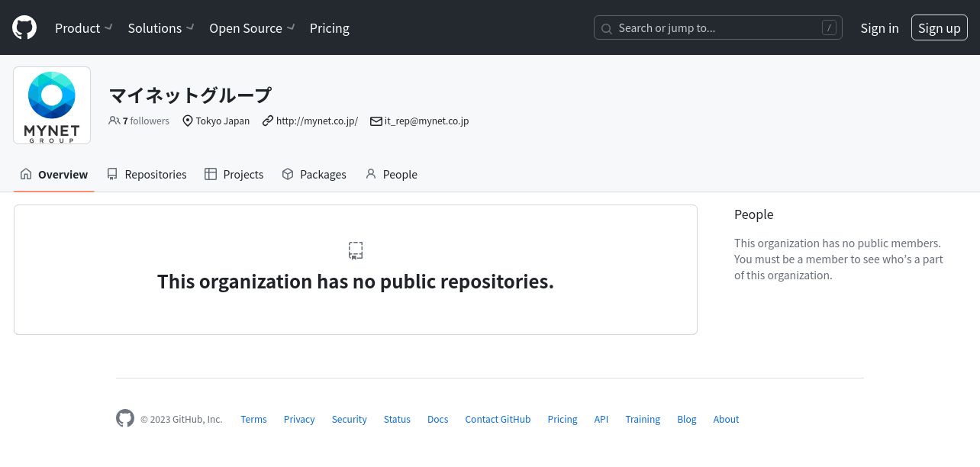Expand the Open Source menu
Viewport: 980px width, 467px height.
click(x=253, y=28)
